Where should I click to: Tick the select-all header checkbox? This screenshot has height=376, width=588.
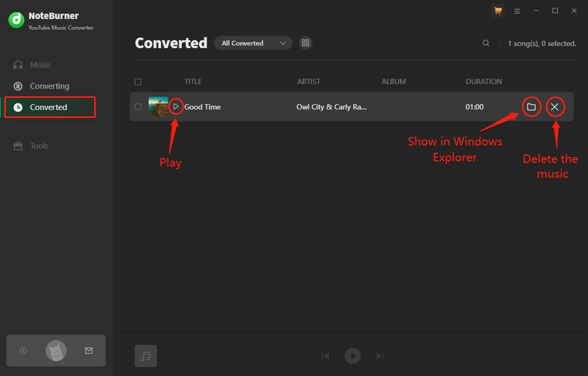(x=138, y=82)
